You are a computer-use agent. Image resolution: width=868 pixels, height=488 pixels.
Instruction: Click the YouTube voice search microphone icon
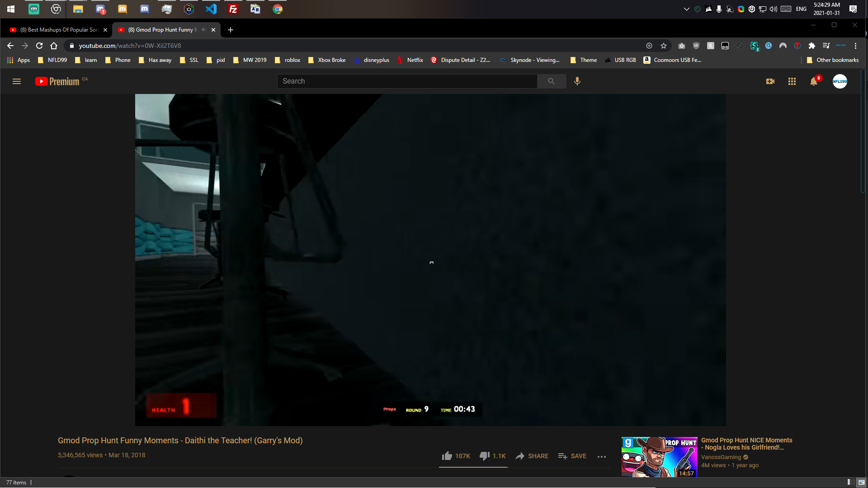577,81
